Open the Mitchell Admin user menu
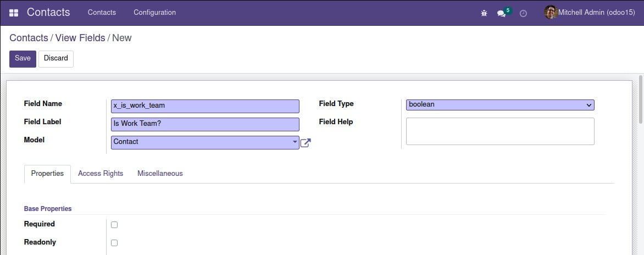644x255 pixels. click(x=590, y=12)
